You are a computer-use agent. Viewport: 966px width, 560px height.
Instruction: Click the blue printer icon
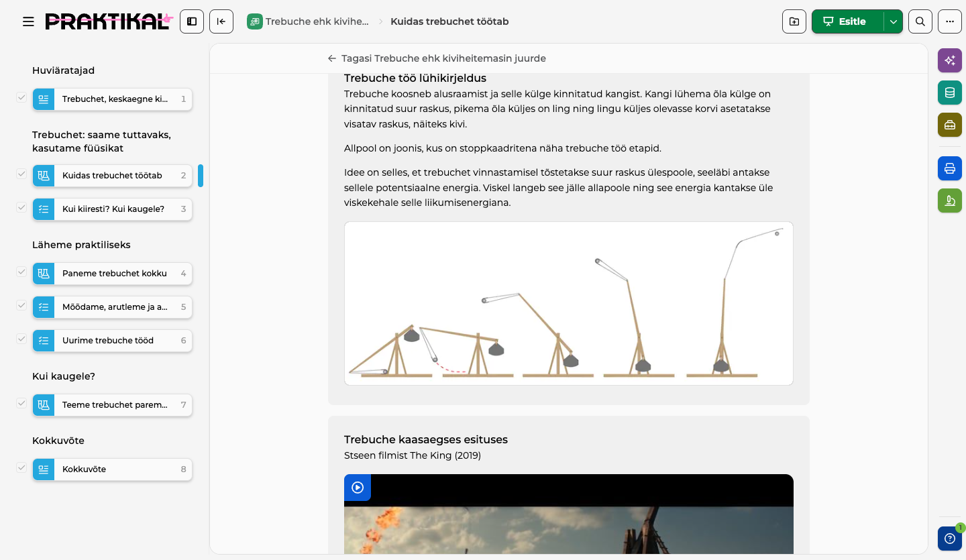click(950, 168)
